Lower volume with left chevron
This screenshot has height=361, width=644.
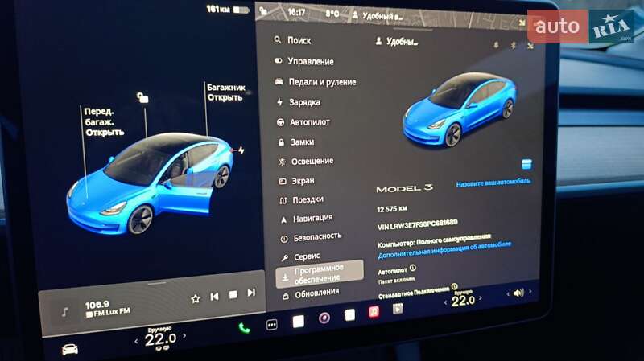click(508, 294)
